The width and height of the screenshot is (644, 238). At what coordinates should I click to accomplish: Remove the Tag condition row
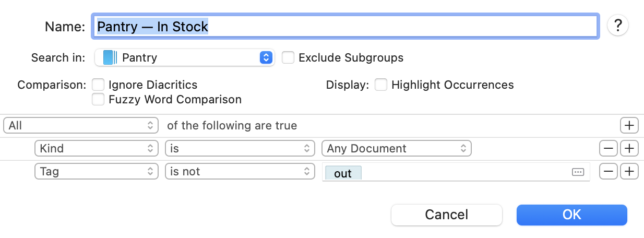click(x=609, y=171)
